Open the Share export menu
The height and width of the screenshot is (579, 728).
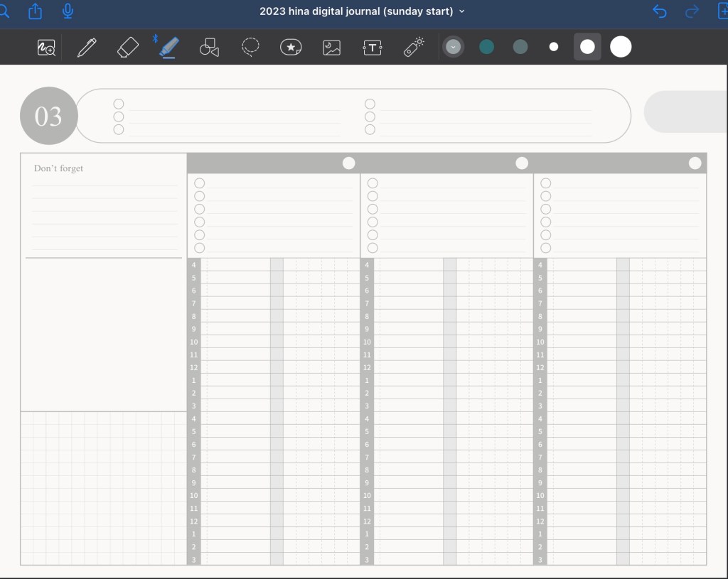pos(35,11)
